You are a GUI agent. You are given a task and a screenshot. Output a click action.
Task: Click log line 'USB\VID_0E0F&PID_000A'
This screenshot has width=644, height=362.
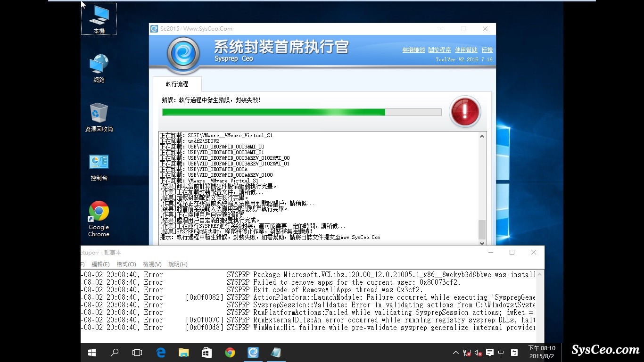(x=203, y=169)
